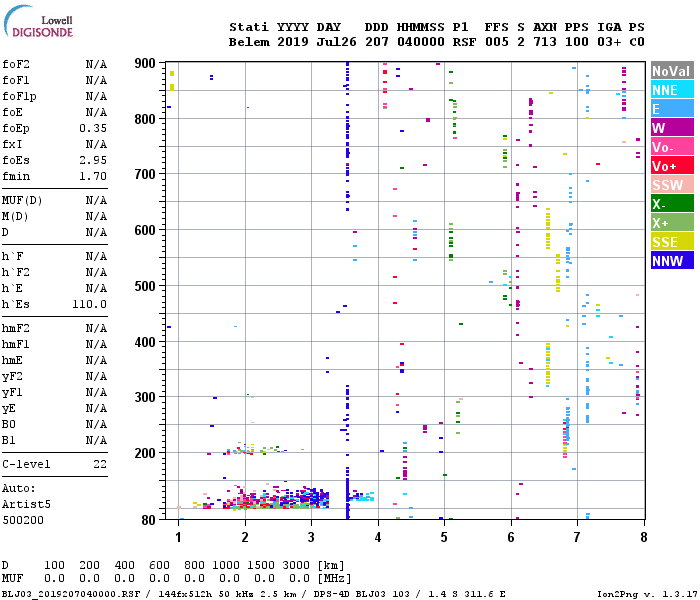The height and width of the screenshot is (600, 700).
Task: Click the h`Es value 110.0
Action: (90, 304)
